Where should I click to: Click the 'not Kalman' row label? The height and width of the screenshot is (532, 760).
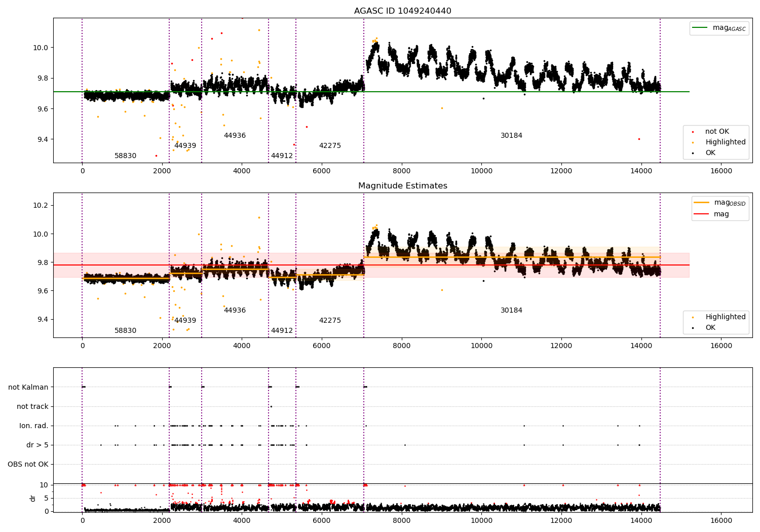(x=28, y=388)
